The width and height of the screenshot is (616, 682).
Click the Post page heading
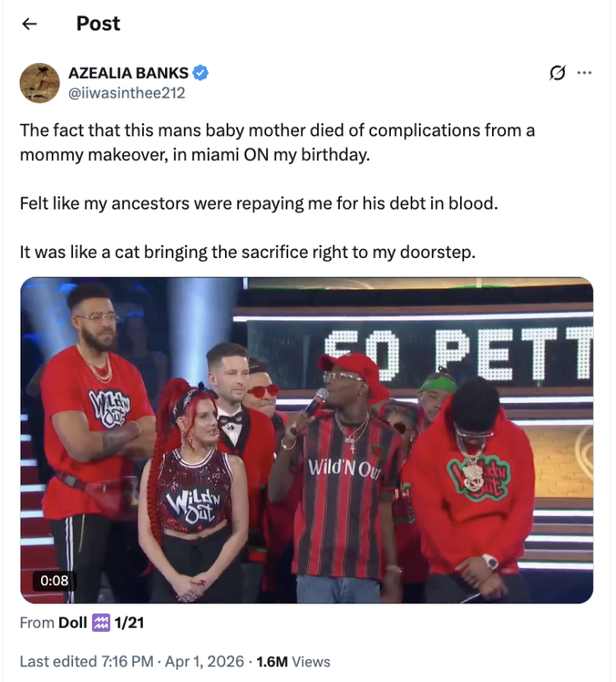(x=99, y=24)
